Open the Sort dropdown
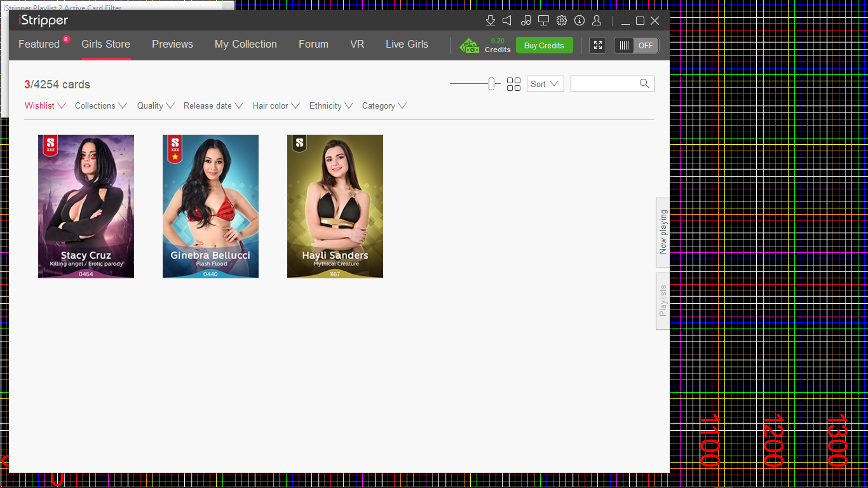The width and height of the screenshot is (868, 488). (x=545, y=84)
